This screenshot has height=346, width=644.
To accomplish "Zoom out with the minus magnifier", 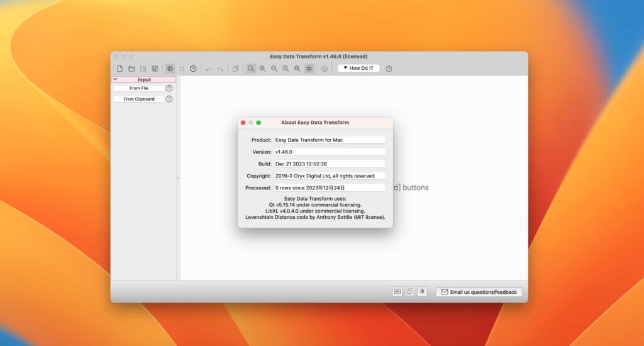I will (274, 69).
